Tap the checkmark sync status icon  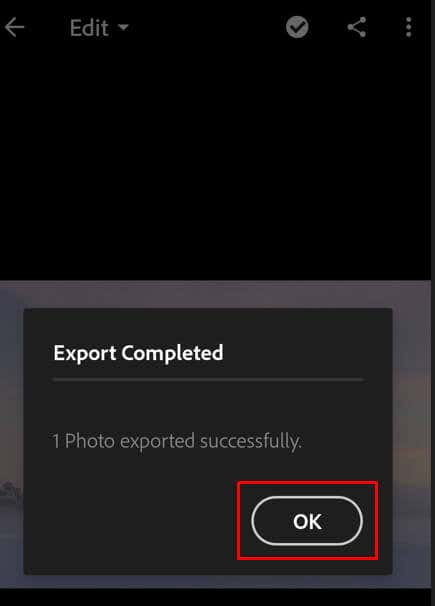coord(297,27)
